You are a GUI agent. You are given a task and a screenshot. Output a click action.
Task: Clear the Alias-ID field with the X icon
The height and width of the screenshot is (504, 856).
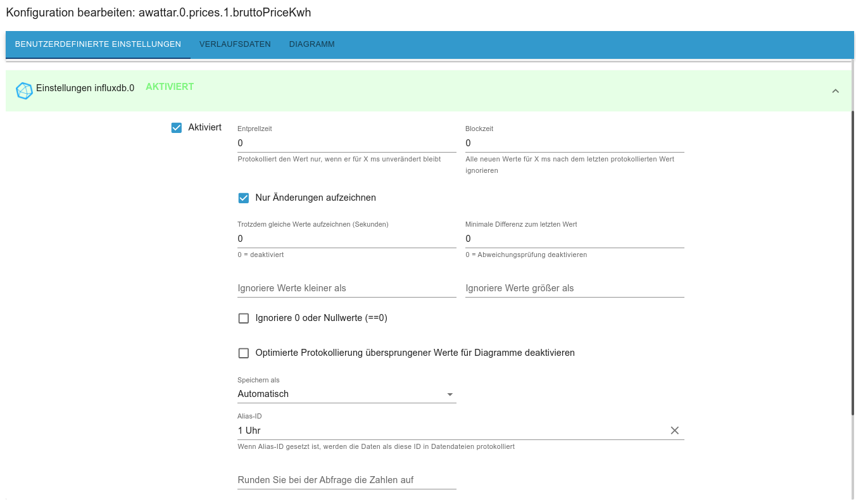point(675,431)
